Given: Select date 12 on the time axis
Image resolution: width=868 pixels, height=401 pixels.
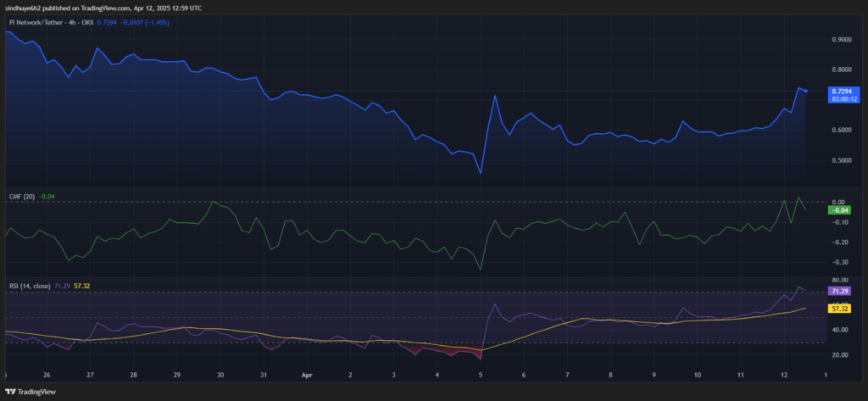Looking at the screenshot, I should click(783, 374).
